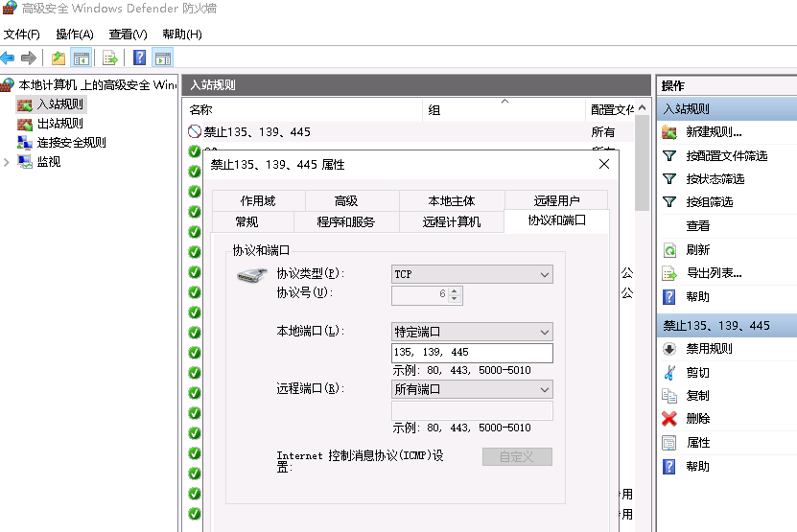Image resolution: width=797 pixels, height=532 pixels.
Task: Open the 本地端口 特定端口 dropdown
Action: click(x=472, y=332)
